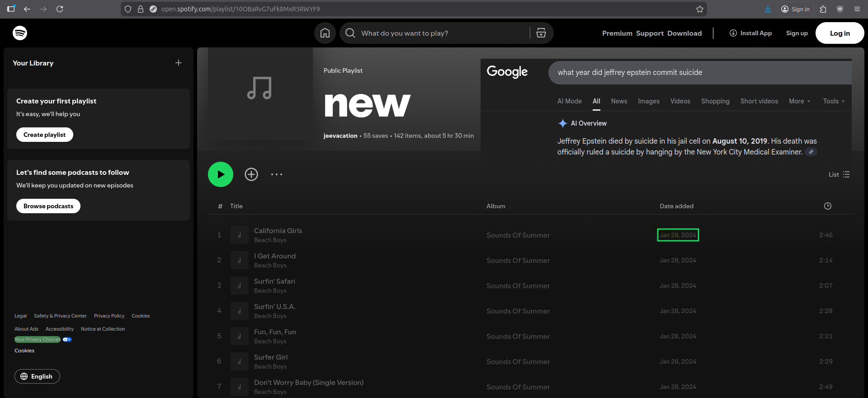Select the Google Shopping tab

point(715,101)
